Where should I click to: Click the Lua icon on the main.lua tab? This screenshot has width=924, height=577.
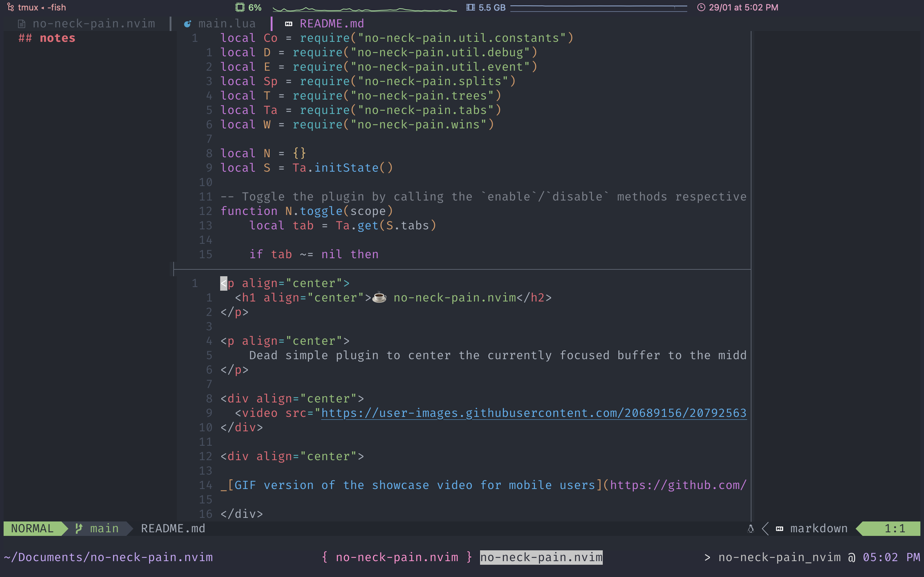tap(188, 23)
